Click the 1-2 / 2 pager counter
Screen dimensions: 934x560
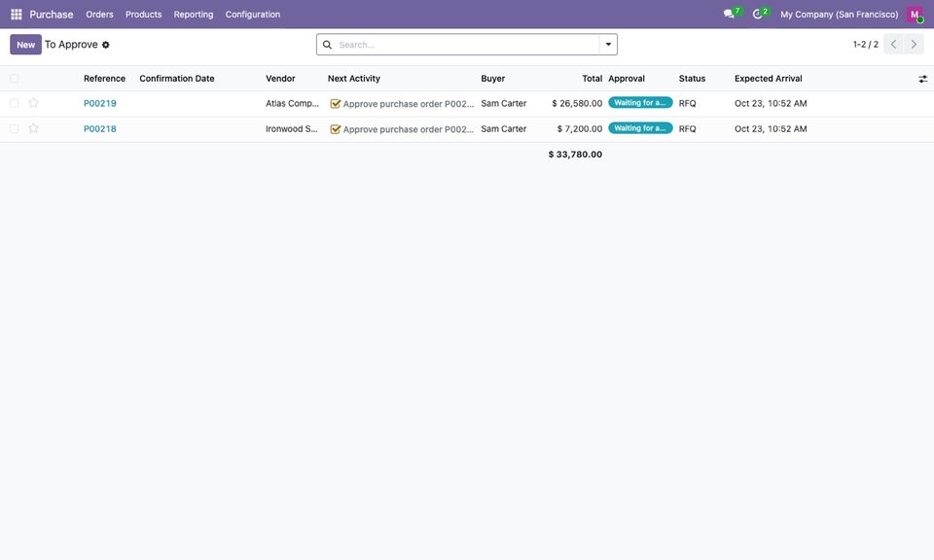(866, 45)
